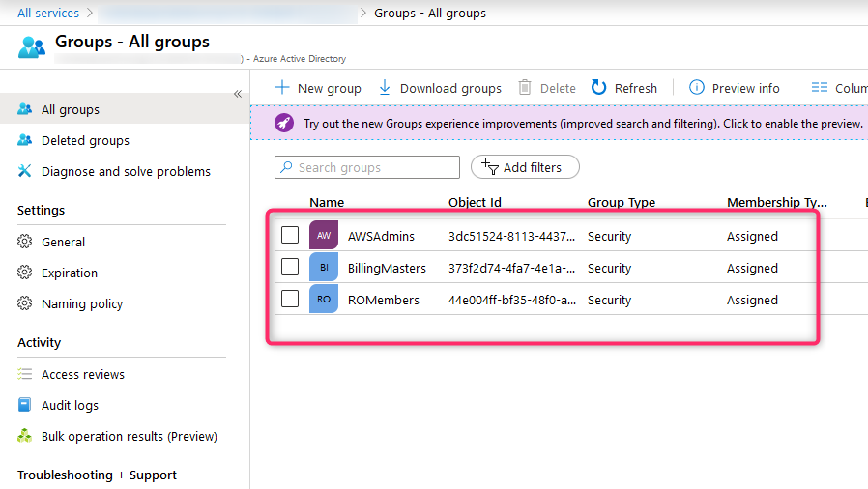Click the Expiration gear icon

point(24,273)
